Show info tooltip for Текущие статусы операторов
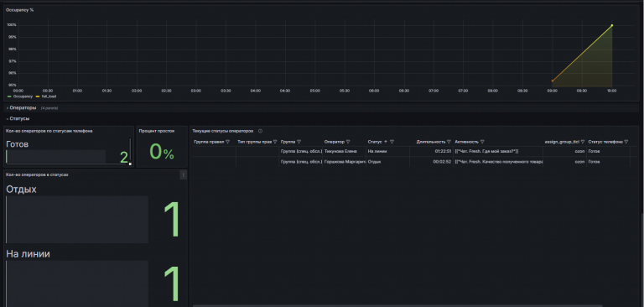Screen dimensions: 644x307 261,131
